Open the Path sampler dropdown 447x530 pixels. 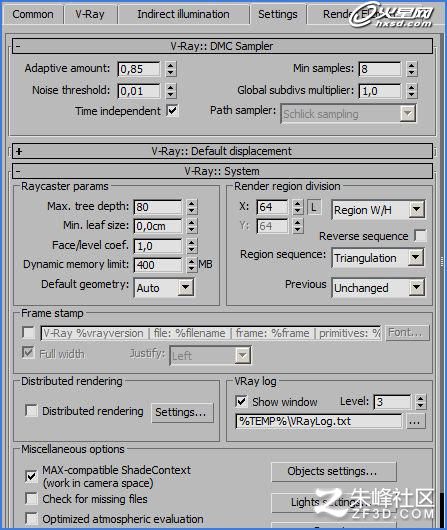point(348,114)
